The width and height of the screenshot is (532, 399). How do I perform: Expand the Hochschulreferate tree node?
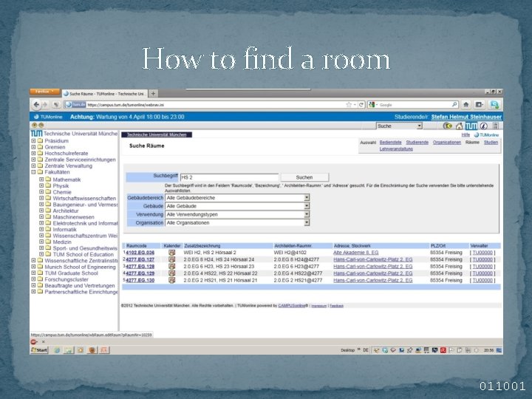33,154
